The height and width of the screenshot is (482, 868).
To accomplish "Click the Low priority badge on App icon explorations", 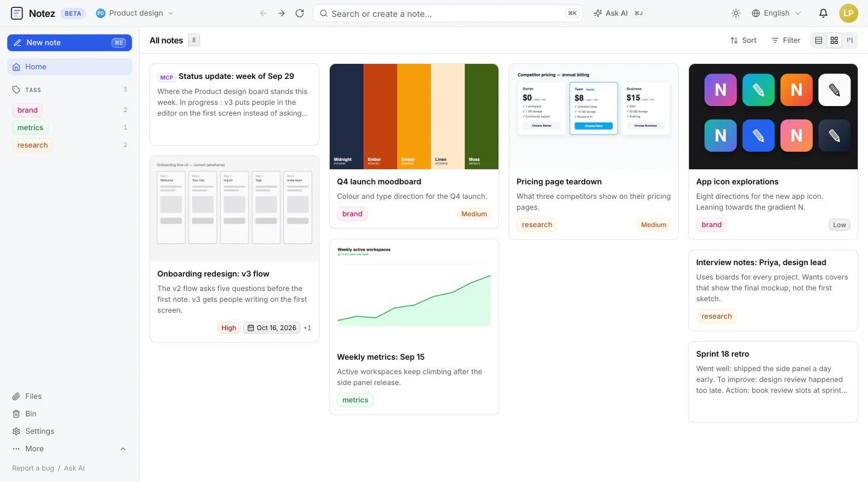I will click(840, 225).
